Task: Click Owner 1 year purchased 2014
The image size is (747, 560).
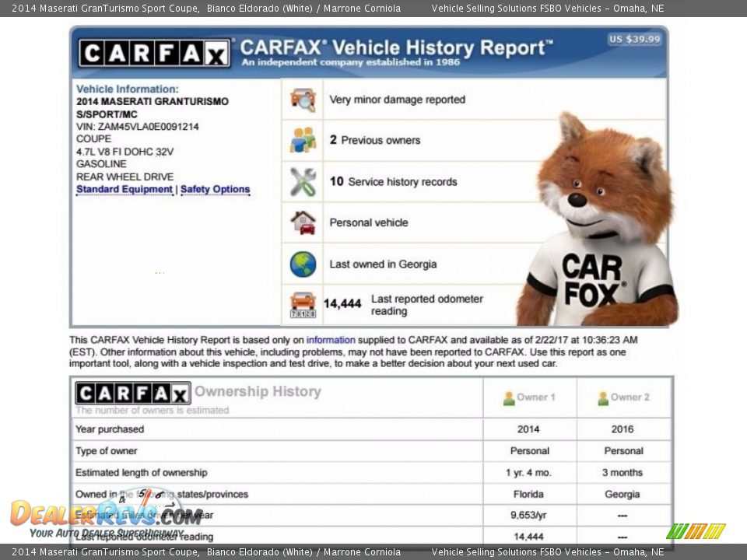Action: pyautogui.click(x=529, y=429)
